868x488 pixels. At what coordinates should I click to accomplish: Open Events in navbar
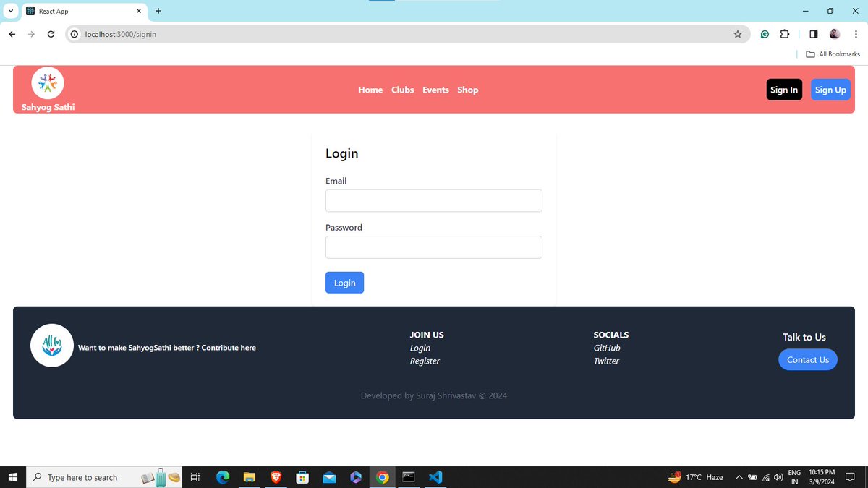pyautogui.click(x=435, y=90)
